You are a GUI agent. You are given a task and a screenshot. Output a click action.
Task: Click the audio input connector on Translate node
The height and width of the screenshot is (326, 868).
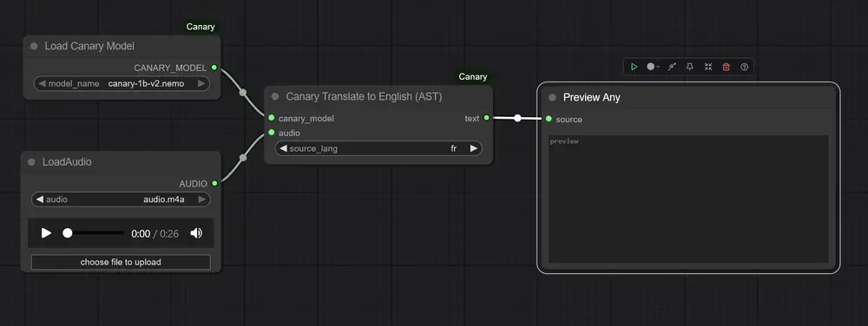271,133
